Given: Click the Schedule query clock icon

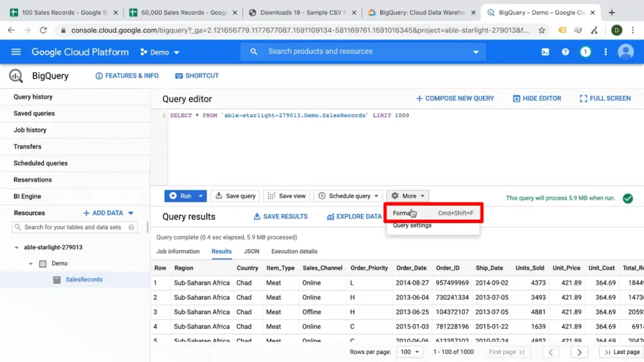Looking at the screenshot, I should click(x=323, y=195).
